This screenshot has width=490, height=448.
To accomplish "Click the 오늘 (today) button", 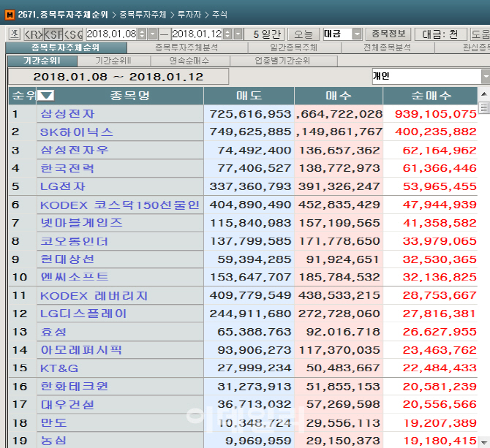I will pos(303,34).
